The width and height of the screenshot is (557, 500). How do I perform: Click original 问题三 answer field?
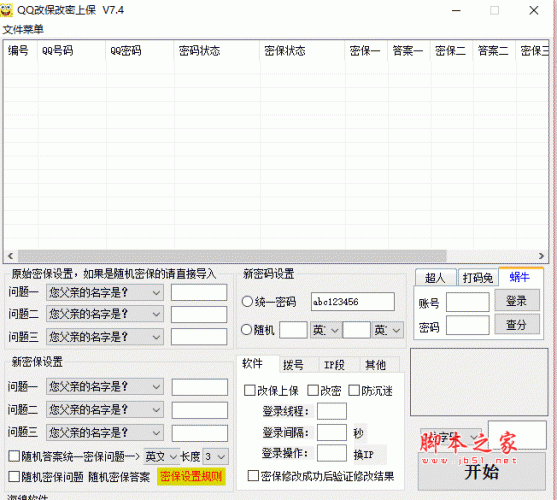199,337
